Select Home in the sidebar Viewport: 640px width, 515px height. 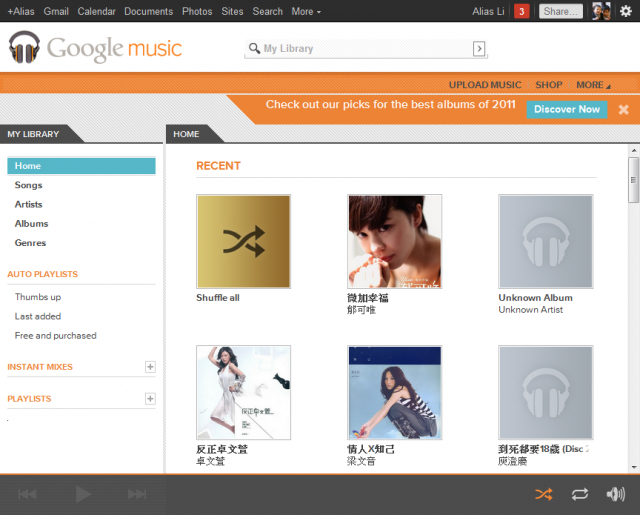coord(81,166)
